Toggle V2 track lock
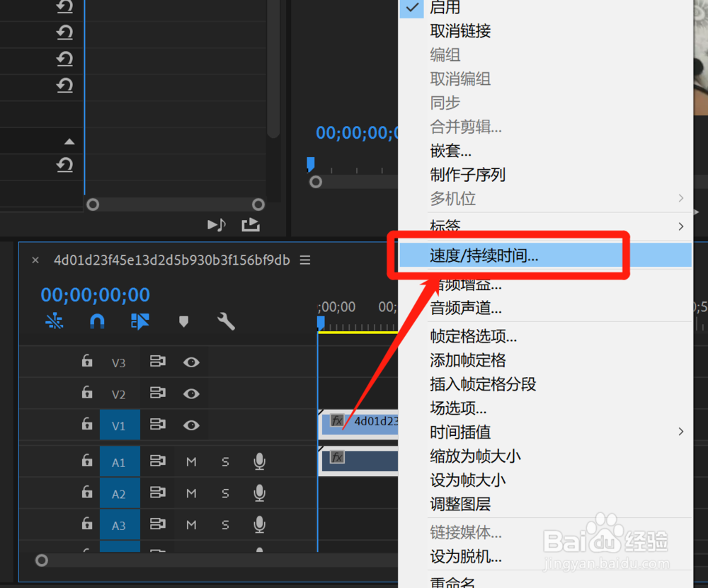 click(x=86, y=393)
